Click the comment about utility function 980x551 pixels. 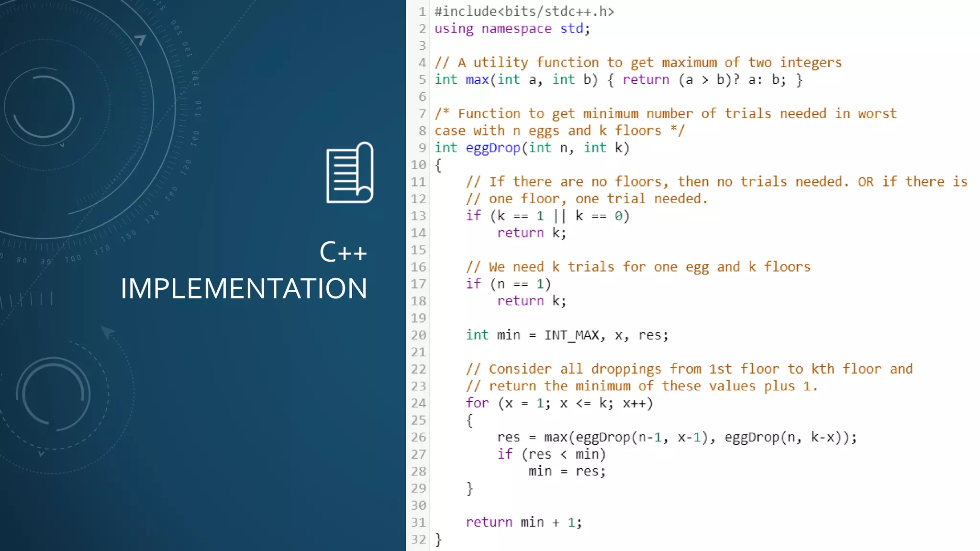click(x=638, y=63)
